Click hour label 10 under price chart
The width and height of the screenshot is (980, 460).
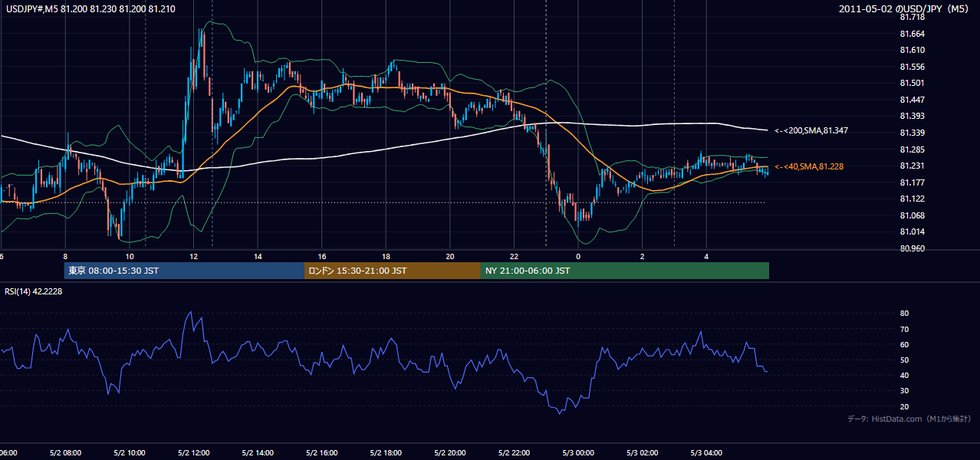click(x=130, y=257)
